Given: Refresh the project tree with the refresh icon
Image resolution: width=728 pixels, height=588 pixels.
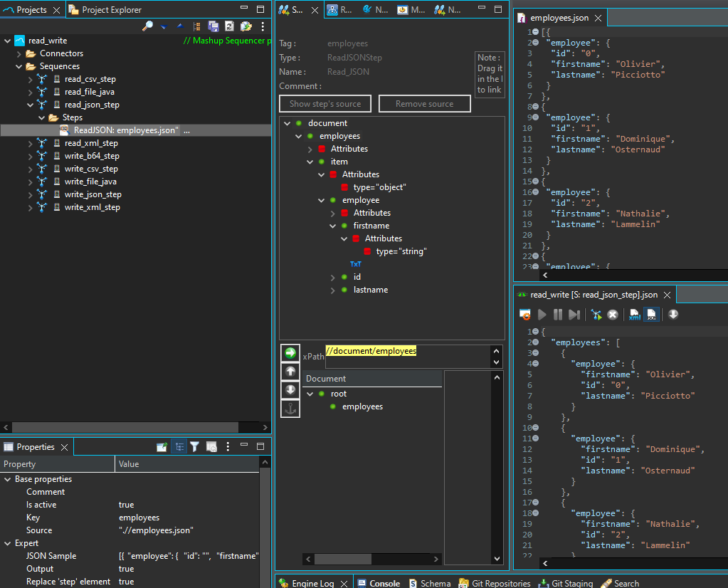Looking at the screenshot, I should coord(230,26).
